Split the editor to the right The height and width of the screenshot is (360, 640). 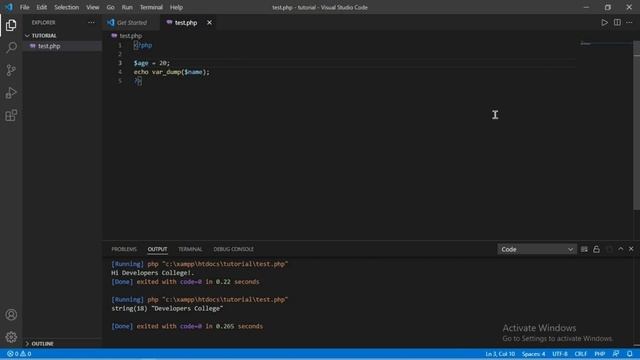coord(617,22)
